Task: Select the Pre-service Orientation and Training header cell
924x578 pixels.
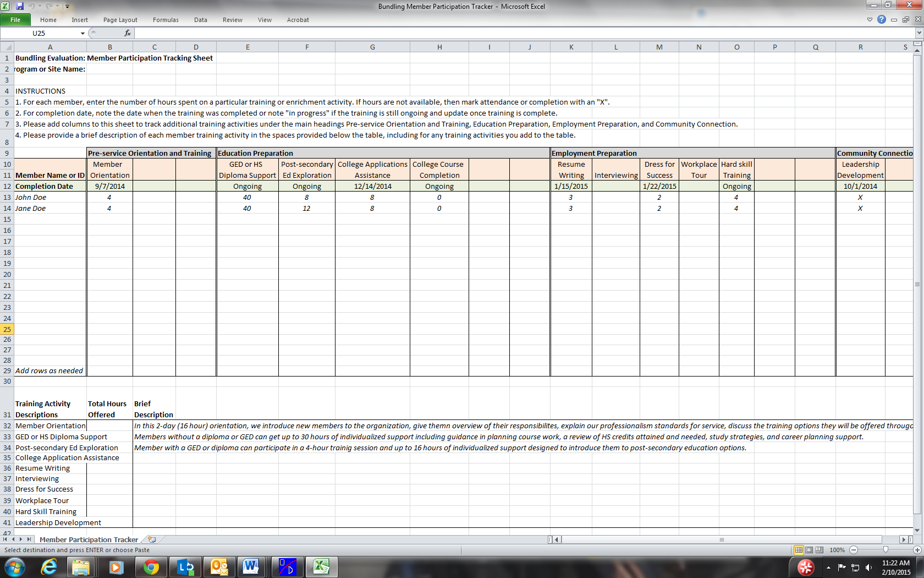Action: [151, 153]
